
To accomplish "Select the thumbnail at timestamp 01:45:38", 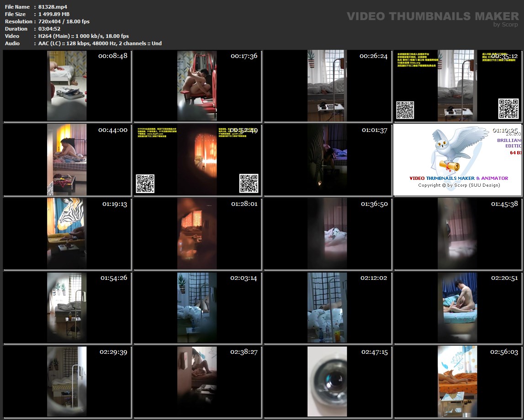I will coord(457,233).
